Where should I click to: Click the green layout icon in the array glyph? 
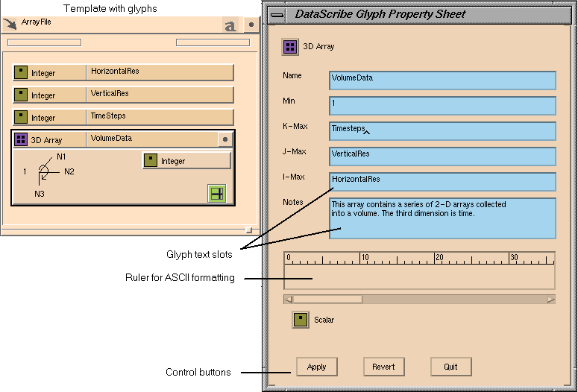click(216, 194)
